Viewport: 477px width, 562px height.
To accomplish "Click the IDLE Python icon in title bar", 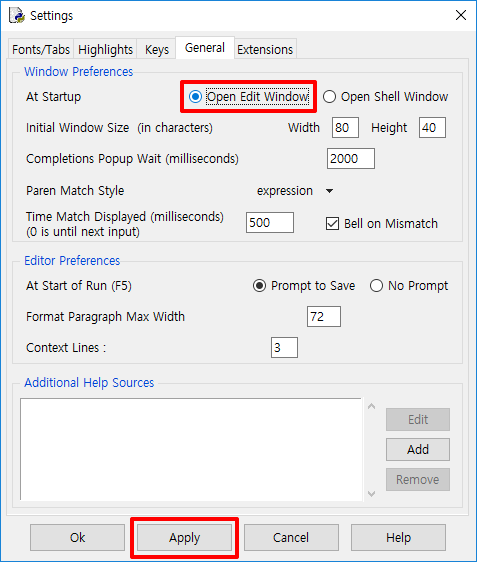I will [x=17, y=15].
